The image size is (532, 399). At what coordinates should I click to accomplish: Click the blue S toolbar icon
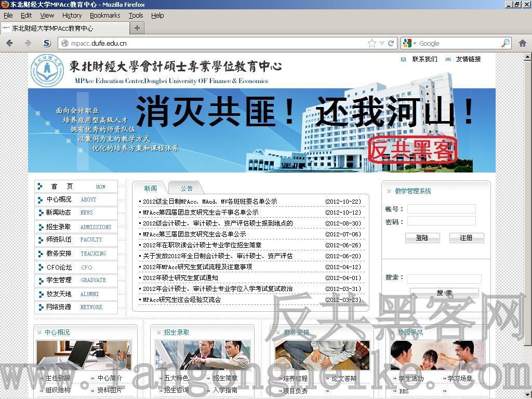[47, 43]
